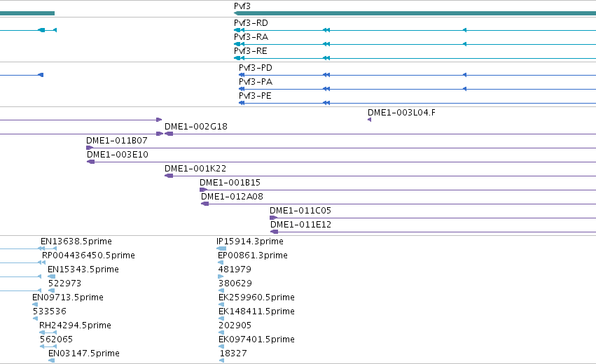Click the EK259960.5prime EST label
The image size is (596, 364).
256,297
